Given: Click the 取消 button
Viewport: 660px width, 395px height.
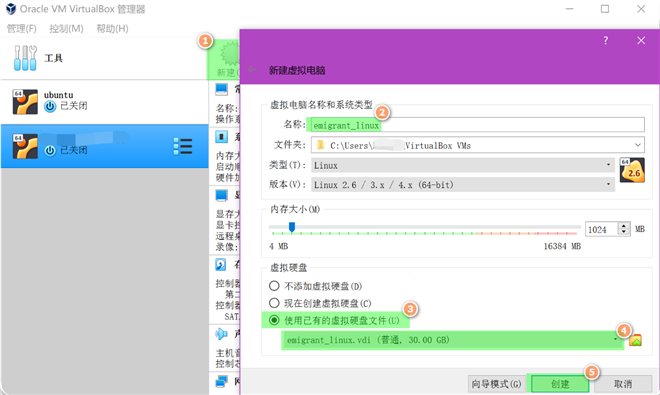Looking at the screenshot, I should pos(623,384).
